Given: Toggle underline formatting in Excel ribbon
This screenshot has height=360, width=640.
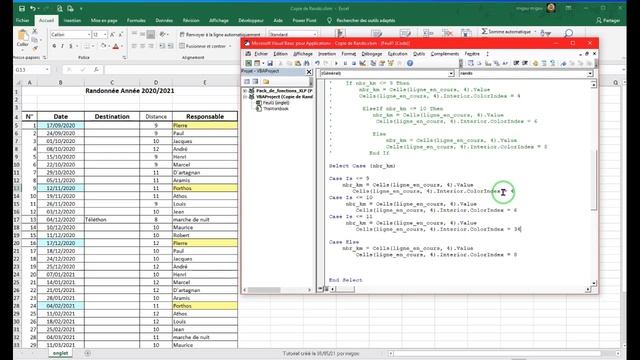Looking at the screenshot, I should tap(70, 46).
